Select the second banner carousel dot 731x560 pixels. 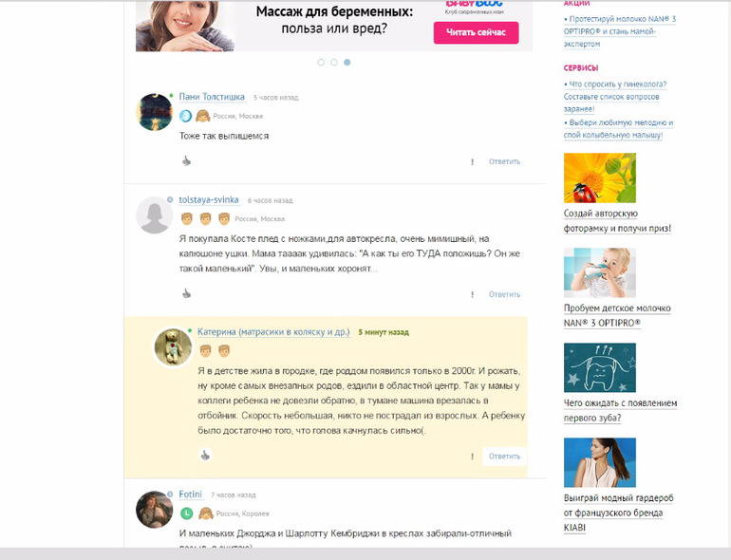pos(334,63)
